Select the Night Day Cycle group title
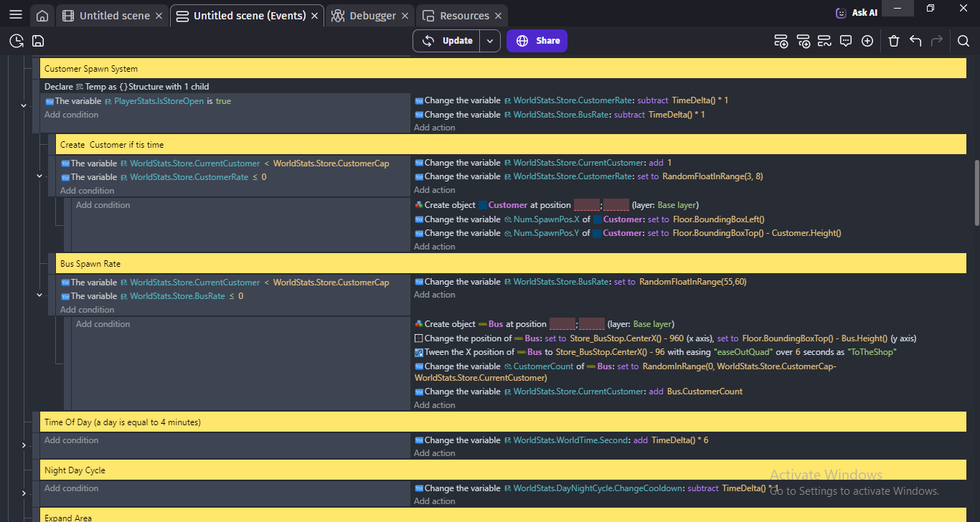Image resolution: width=980 pixels, height=522 pixels. 75,470
